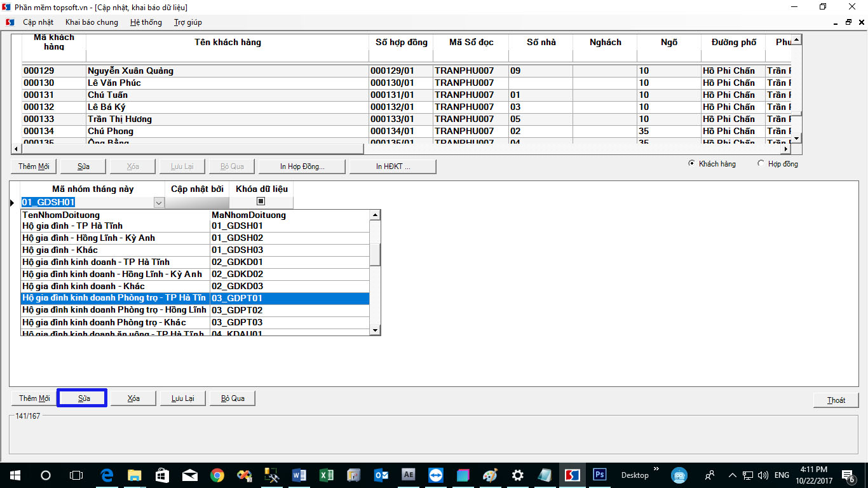Launch Photoshop from the taskbar
The height and width of the screenshot is (488, 868).
click(599, 475)
